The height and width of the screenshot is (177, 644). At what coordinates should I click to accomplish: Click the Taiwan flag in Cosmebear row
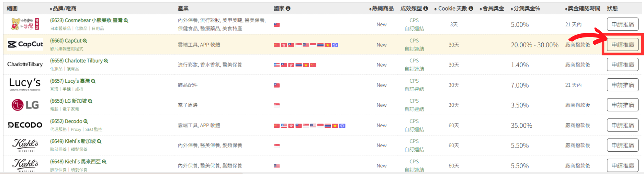pos(277,25)
